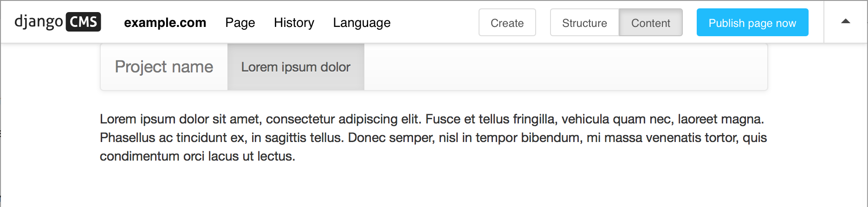
Task: Open the Page menu
Action: coord(240,22)
